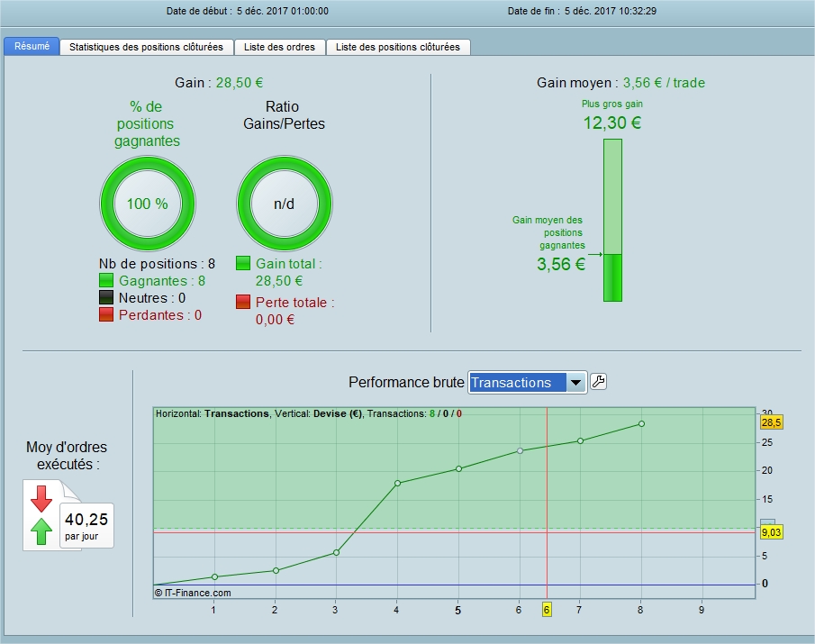Click the black Neutres legend square
This screenshot has width=815, height=644.
106,297
